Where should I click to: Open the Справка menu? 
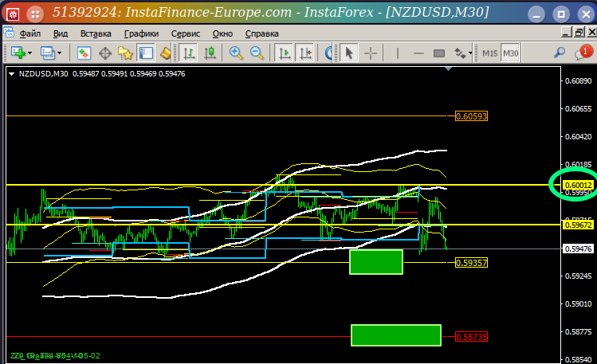point(261,33)
